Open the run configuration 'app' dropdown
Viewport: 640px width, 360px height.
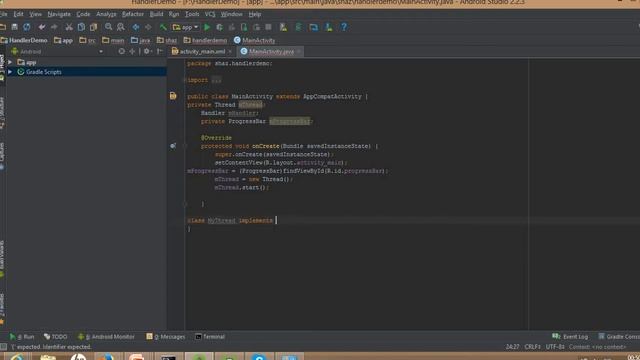pyautogui.click(x=186, y=27)
